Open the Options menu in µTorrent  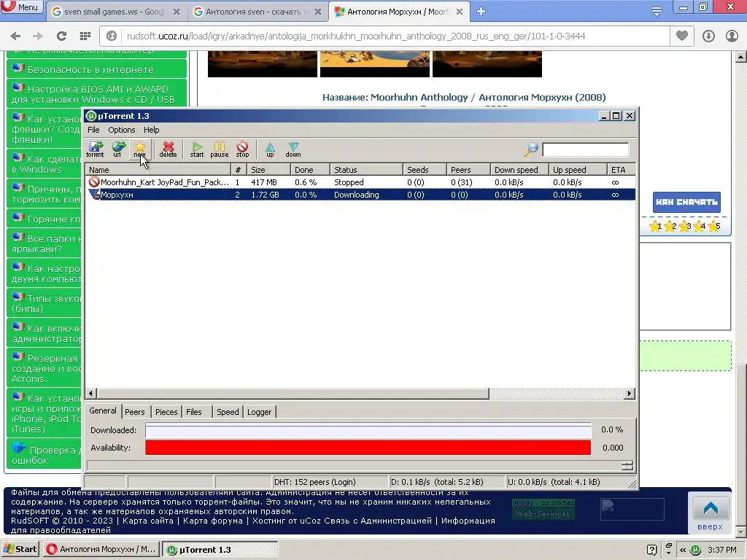pyautogui.click(x=122, y=130)
